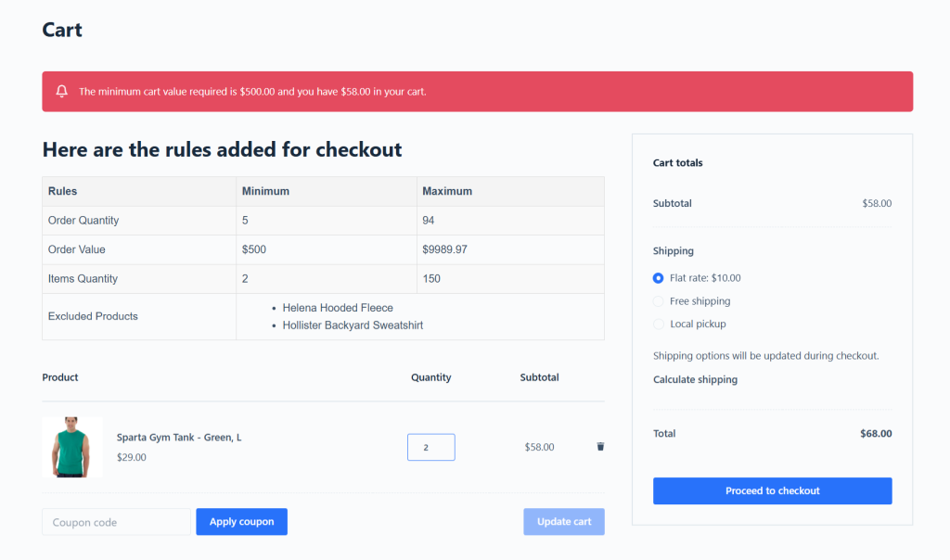Select the Local pickup shipping option
This screenshot has width=950, height=560.
(x=659, y=325)
